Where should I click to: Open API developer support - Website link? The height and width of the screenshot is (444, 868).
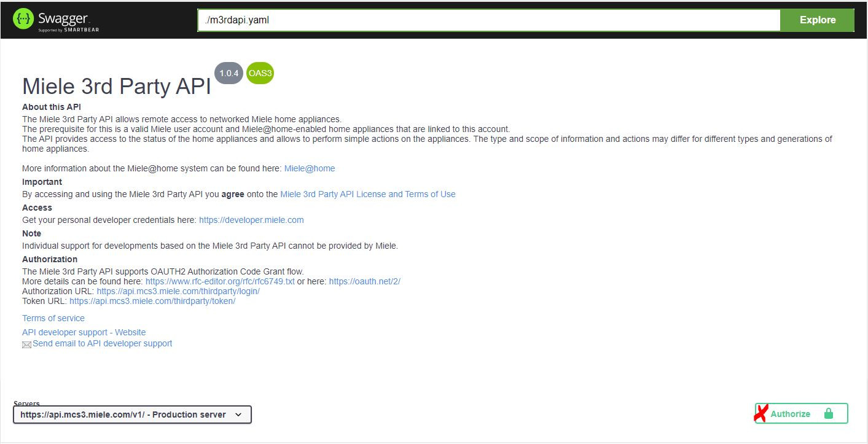(x=84, y=332)
